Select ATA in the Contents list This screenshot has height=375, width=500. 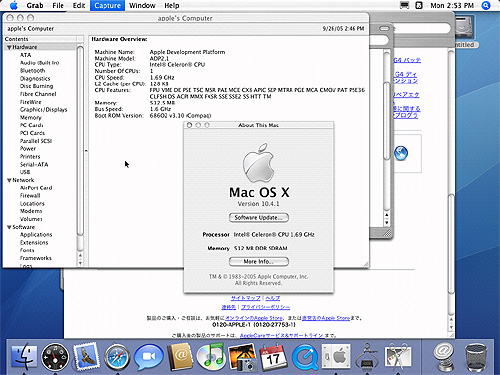(25, 55)
